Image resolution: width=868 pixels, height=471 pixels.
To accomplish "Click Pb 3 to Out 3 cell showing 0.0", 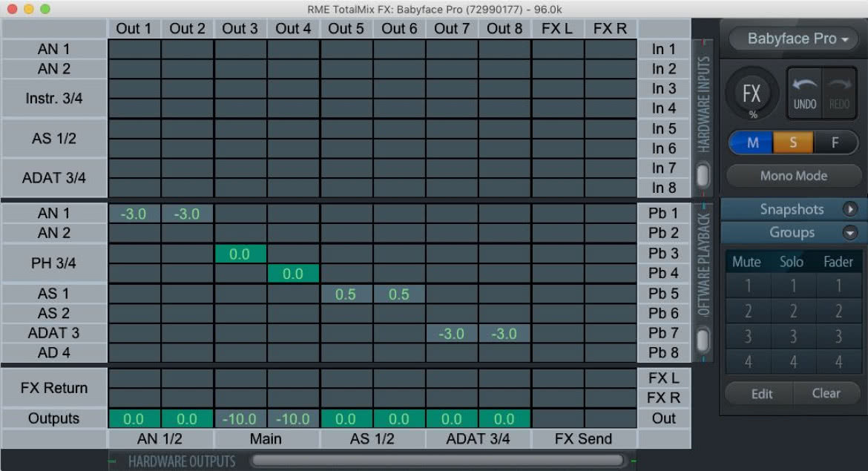I will (x=240, y=254).
